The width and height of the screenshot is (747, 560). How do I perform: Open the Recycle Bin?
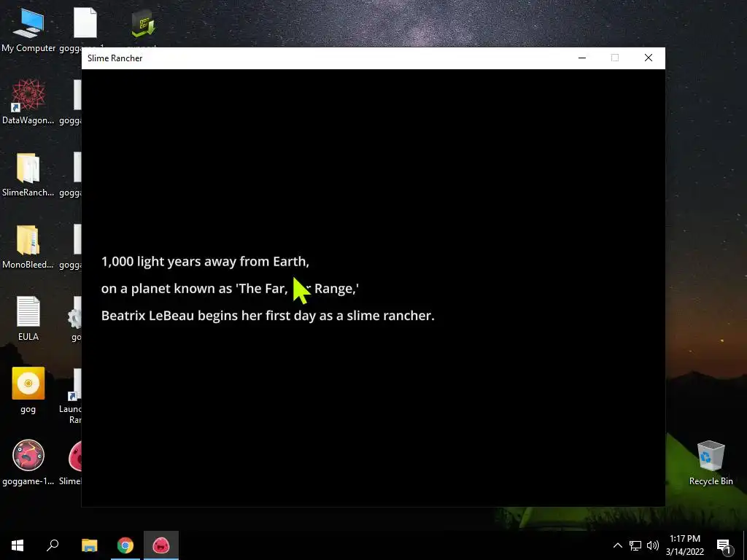(711, 462)
